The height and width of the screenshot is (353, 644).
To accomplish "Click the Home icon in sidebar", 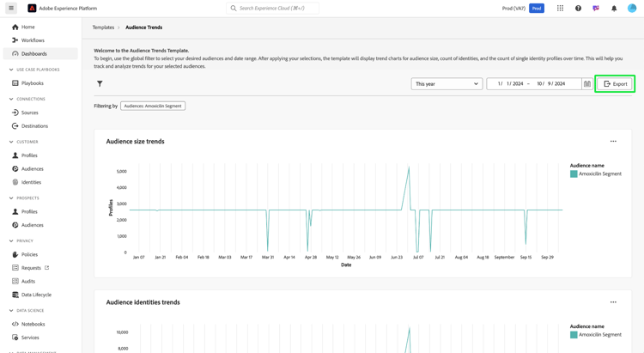I will 15,27.
